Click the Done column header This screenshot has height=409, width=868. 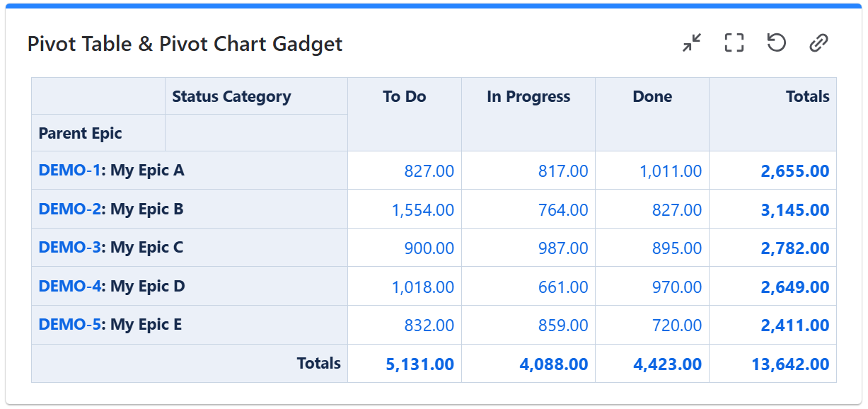coord(652,97)
